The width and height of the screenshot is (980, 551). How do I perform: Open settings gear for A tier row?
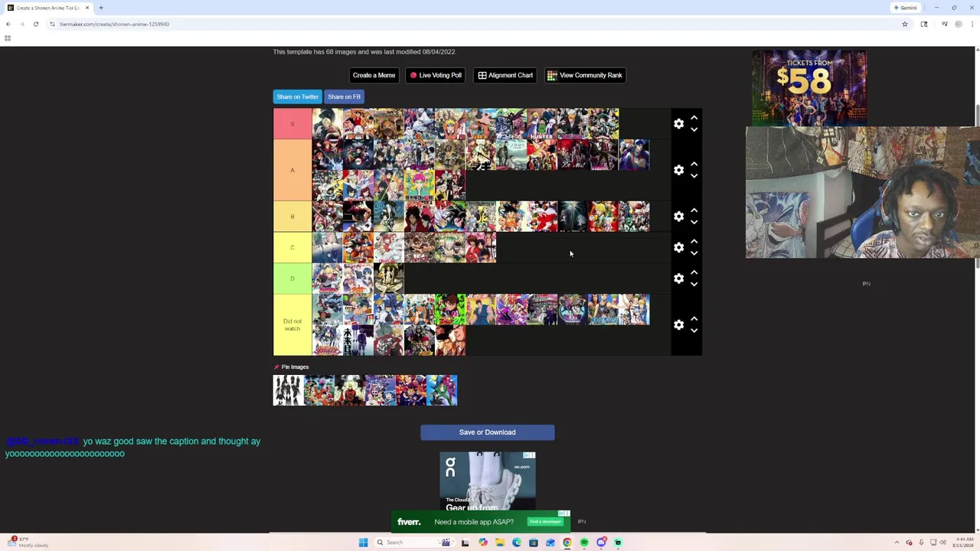tap(678, 170)
